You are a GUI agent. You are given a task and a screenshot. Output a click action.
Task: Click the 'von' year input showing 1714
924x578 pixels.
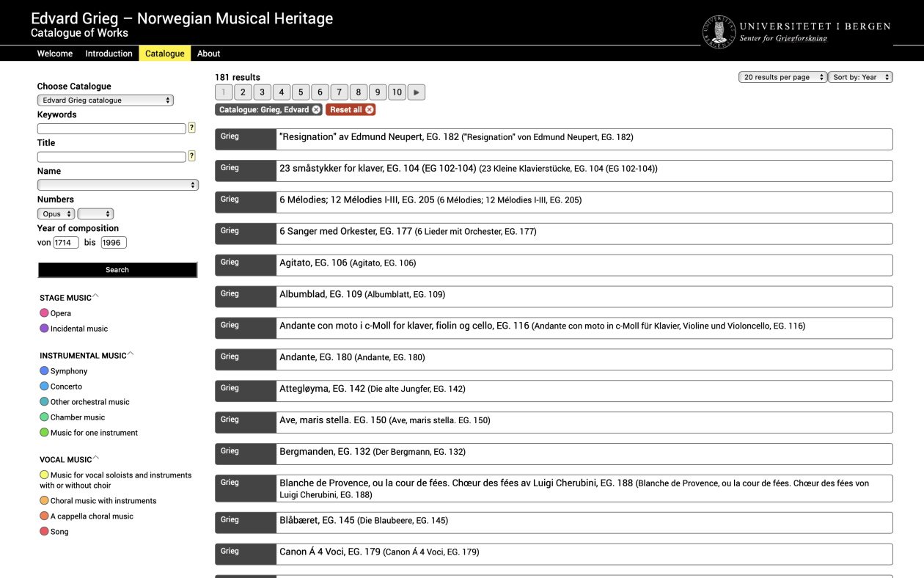point(66,242)
